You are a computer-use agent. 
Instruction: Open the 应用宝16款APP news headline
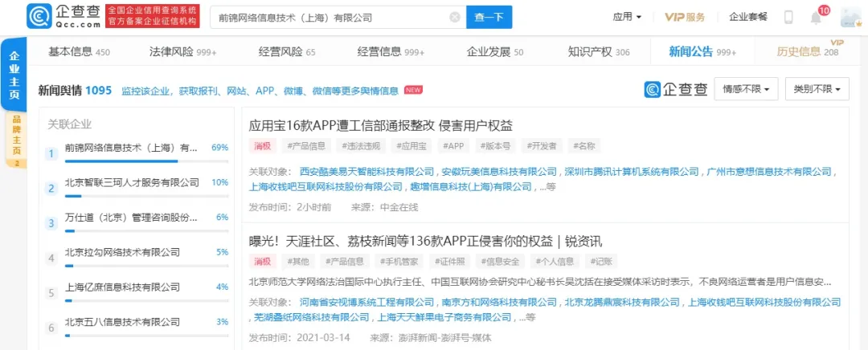point(381,125)
